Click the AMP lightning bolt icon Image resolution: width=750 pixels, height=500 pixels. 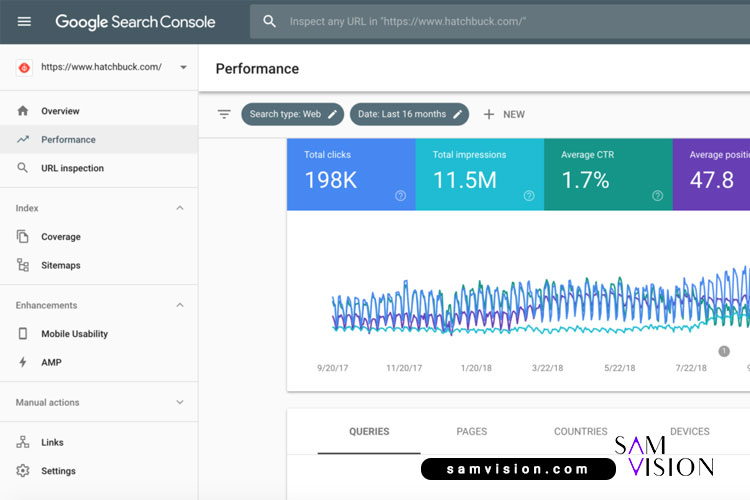[x=22, y=362]
